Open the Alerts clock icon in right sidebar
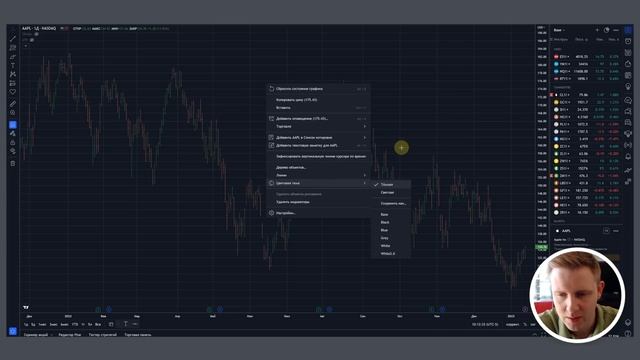The height and width of the screenshot is (360, 640). (x=628, y=41)
